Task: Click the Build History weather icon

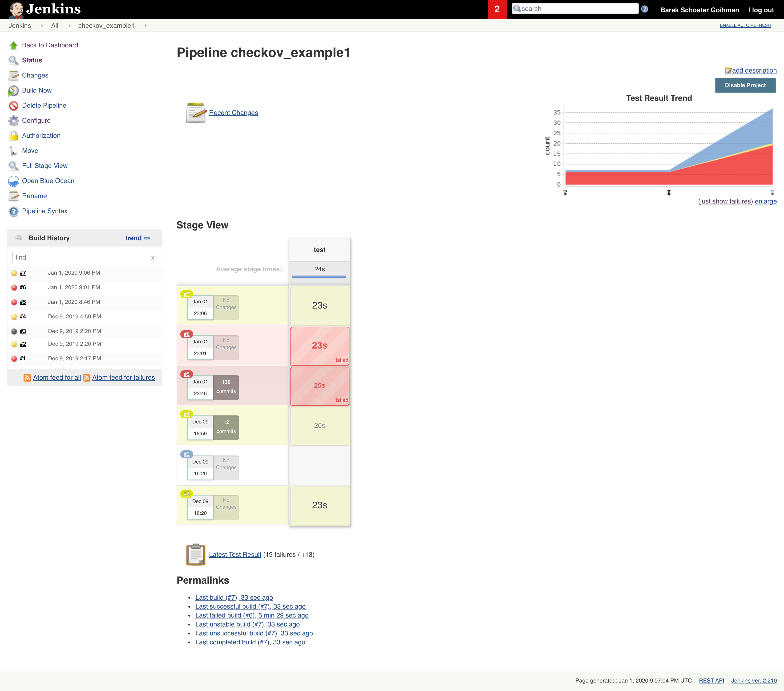Action: tap(18, 237)
